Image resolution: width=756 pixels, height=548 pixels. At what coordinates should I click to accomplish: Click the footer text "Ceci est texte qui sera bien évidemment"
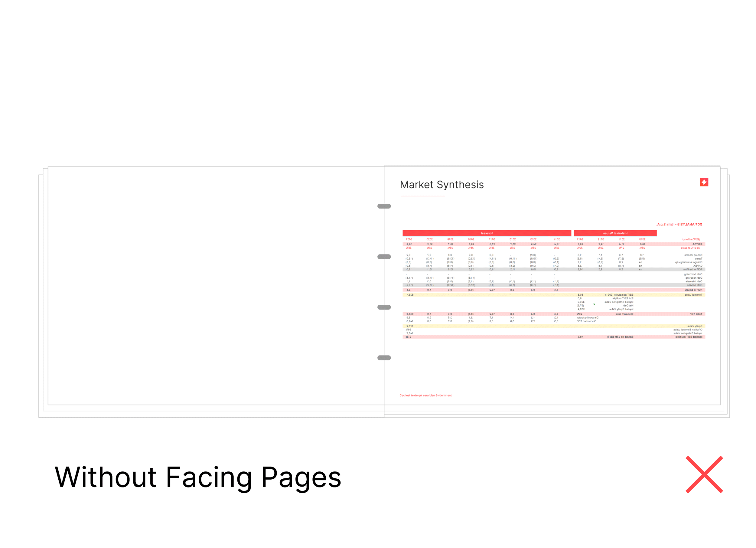[x=425, y=395]
